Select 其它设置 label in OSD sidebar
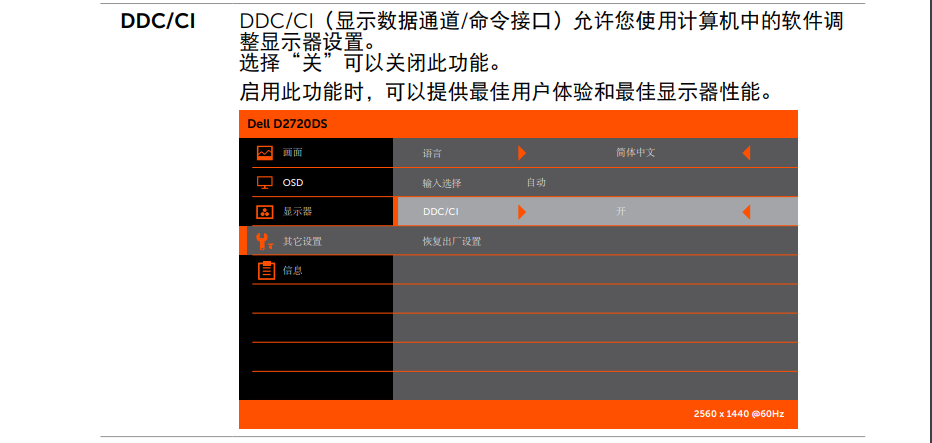Image resolution: width=932 pixels, height=443 pixels. 302,241
